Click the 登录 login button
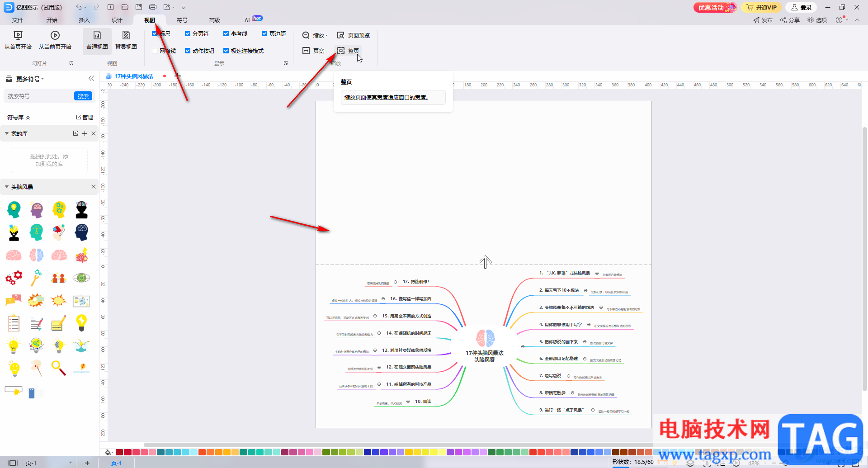 pos(802,7)
